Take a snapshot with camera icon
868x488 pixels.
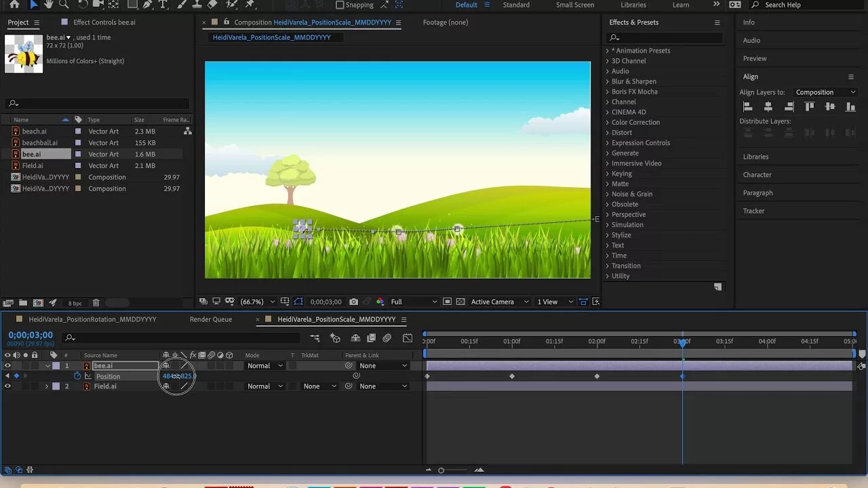tap(354, 302)
